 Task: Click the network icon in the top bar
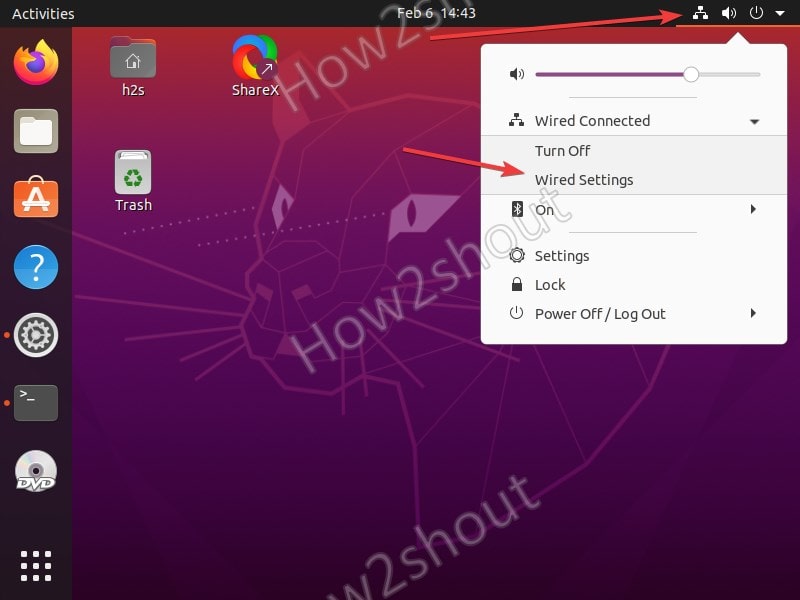pos(699,13)
